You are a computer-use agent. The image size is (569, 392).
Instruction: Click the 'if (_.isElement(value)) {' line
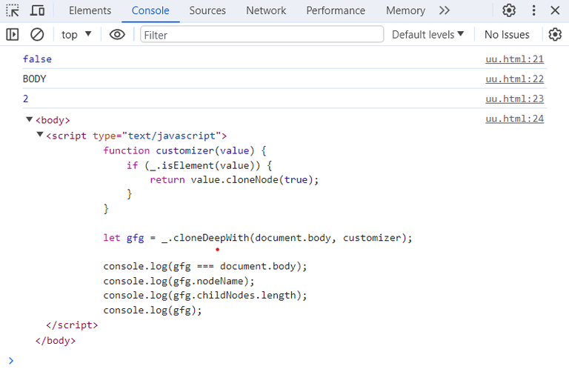(x=199, y=165)
